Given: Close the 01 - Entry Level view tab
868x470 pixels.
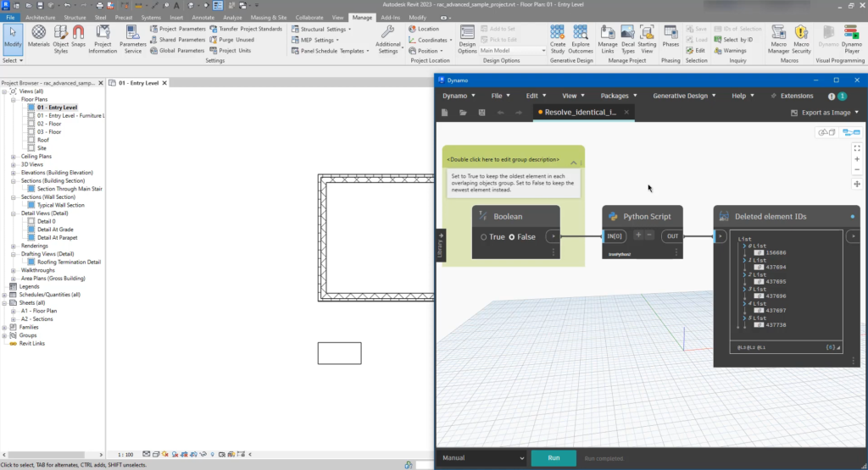Looking at the screenshot, I should click(164, 83).
